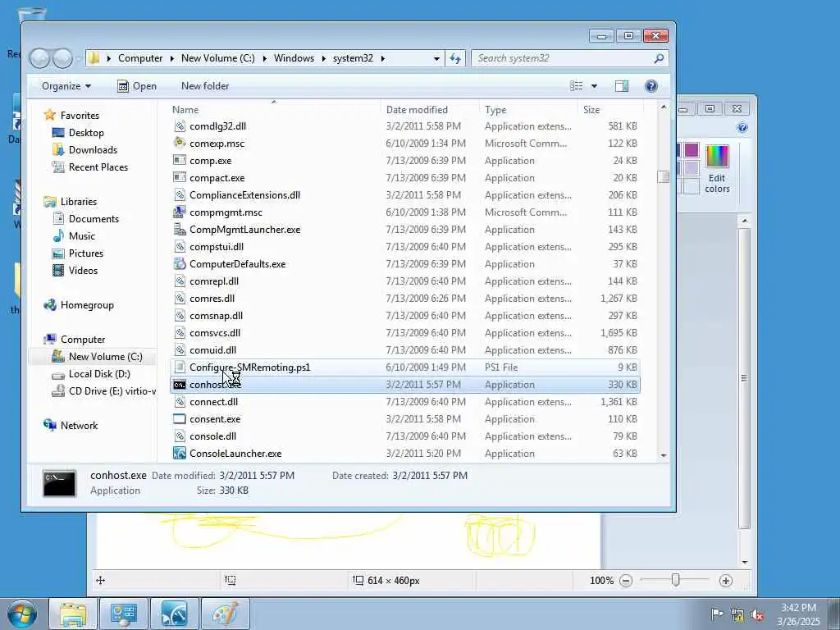840x630 pixels.
Task: Click the taskbar clock showing 3:42 PM
Action: click(x=798, y=614)
